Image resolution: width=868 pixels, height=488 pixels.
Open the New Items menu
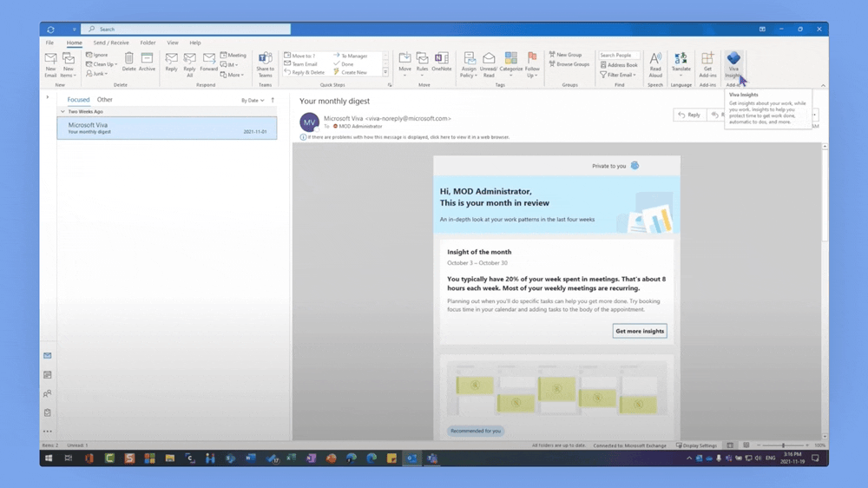click(68, 65)
